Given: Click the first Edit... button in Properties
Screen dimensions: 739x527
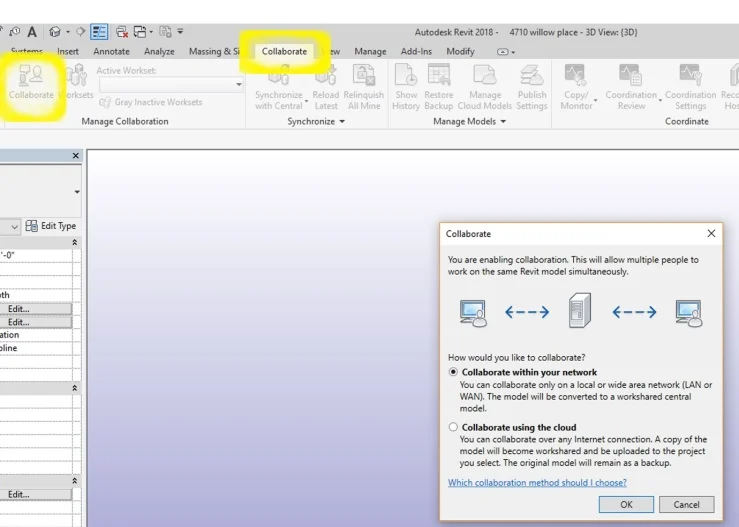Looking at the screenshot, I should point(36,309).
